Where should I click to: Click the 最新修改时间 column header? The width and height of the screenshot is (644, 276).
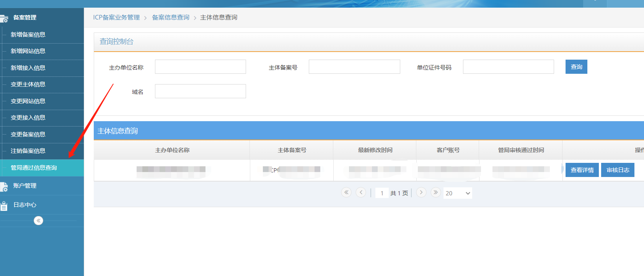pos(375,150)
